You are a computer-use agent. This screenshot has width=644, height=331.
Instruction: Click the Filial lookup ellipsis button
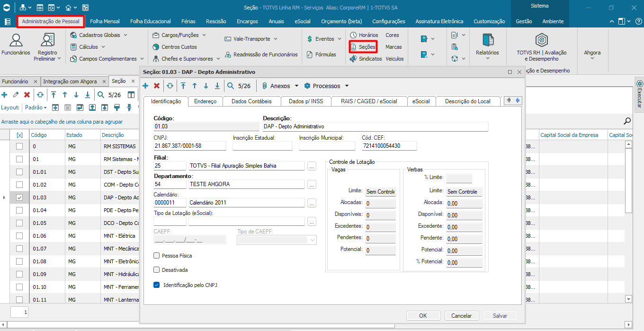312,166
